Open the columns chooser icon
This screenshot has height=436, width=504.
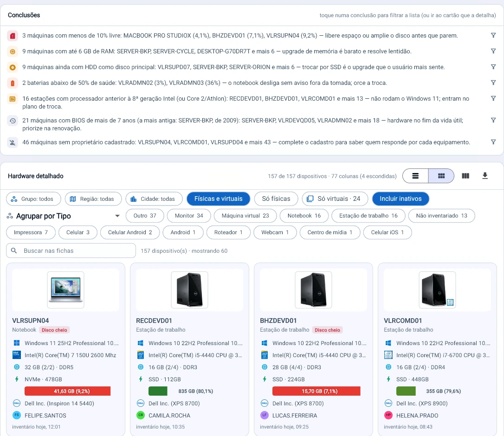click(465, 176)
